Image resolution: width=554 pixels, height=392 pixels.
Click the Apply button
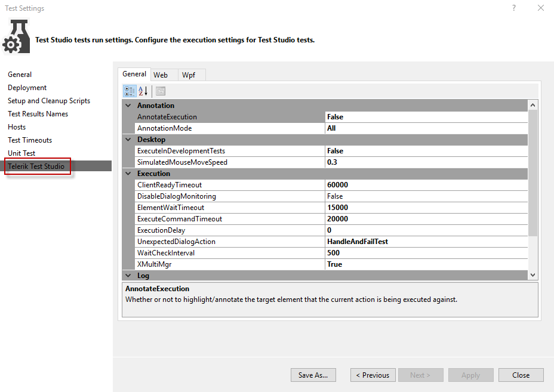click(x=470, y=375)
